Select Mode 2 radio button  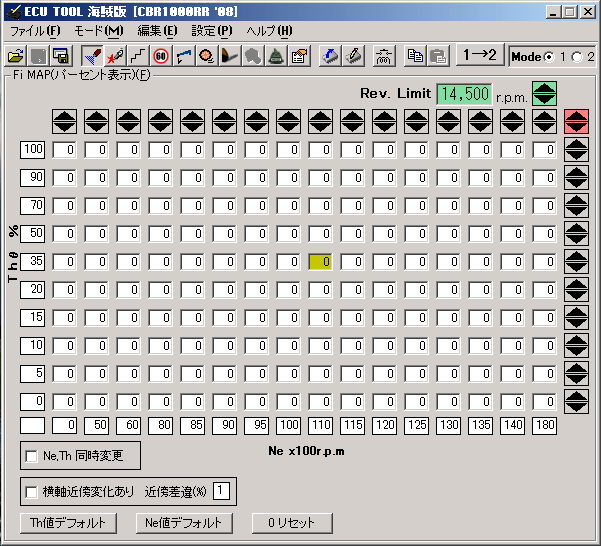tap(576, 57)
